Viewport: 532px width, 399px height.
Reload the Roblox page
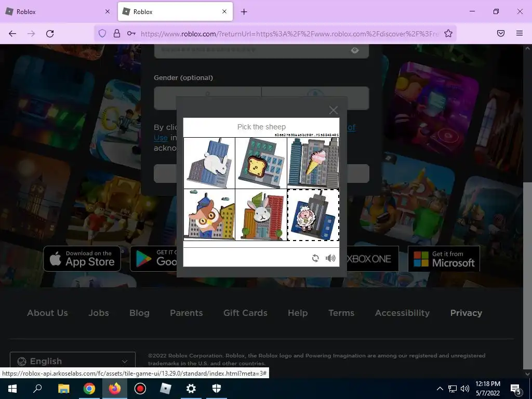click(x=50, y=34)
